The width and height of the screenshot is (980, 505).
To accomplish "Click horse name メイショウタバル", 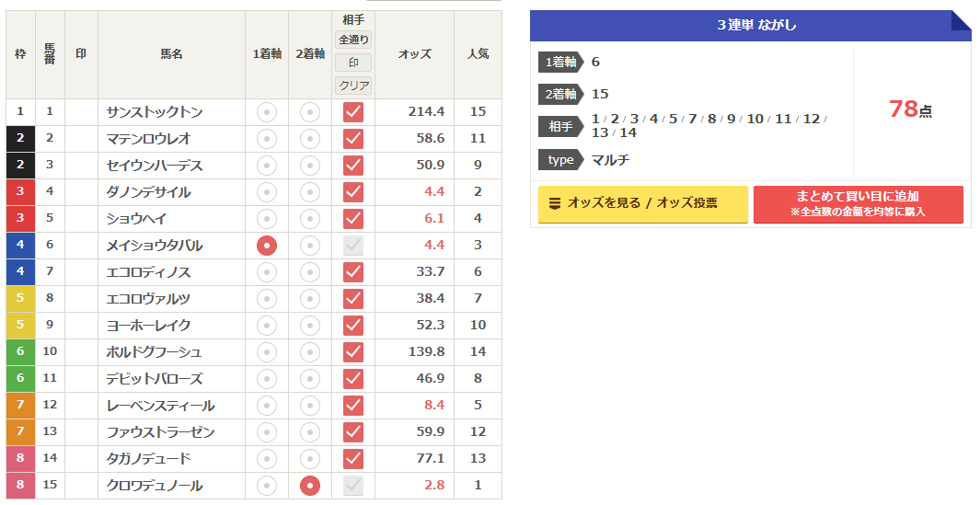I will [x=155, y=246].
